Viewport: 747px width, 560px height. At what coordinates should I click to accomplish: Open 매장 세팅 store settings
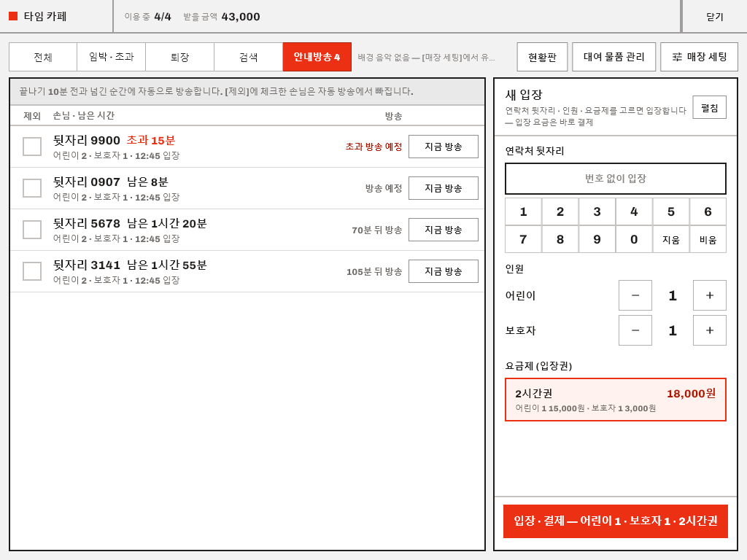coord(699,57)
